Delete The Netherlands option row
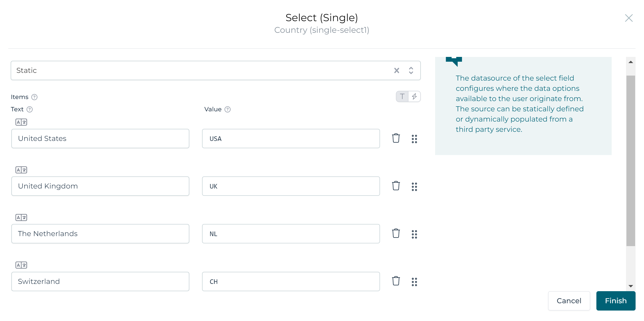 (x=396, y=234)
